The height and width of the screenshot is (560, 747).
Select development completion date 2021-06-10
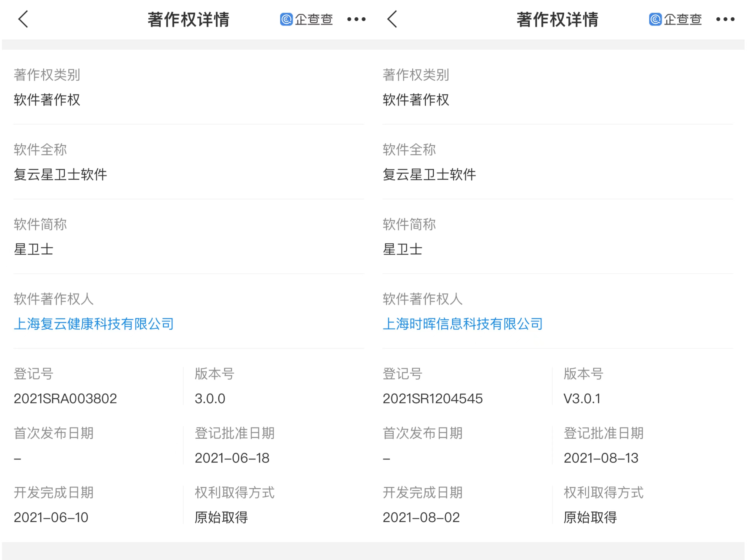(51, 517)
